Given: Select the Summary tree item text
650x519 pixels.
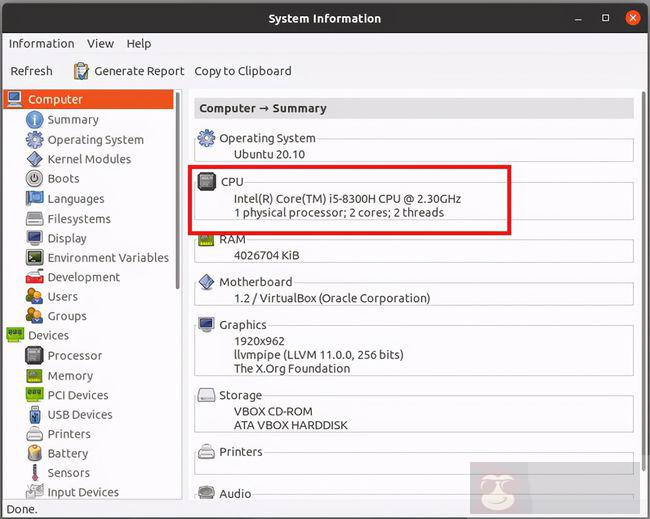Looking at the screenshot, I should tap(73, 120).
